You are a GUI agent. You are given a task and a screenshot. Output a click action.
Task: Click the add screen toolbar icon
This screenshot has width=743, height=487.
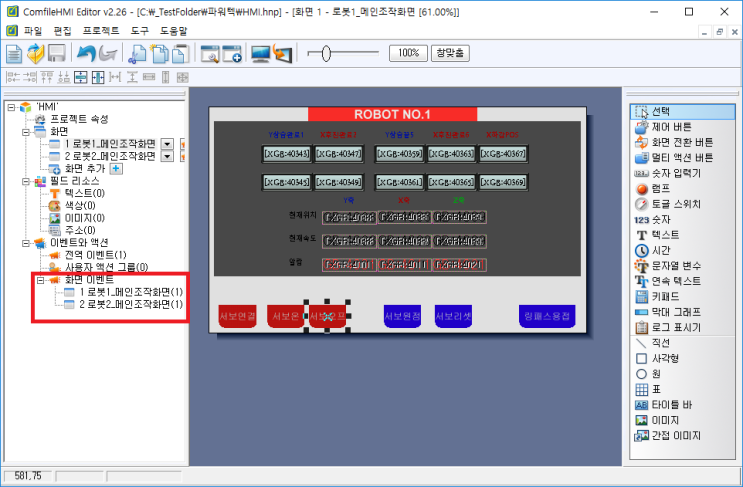pyautogui.click(x=232, y=54)
